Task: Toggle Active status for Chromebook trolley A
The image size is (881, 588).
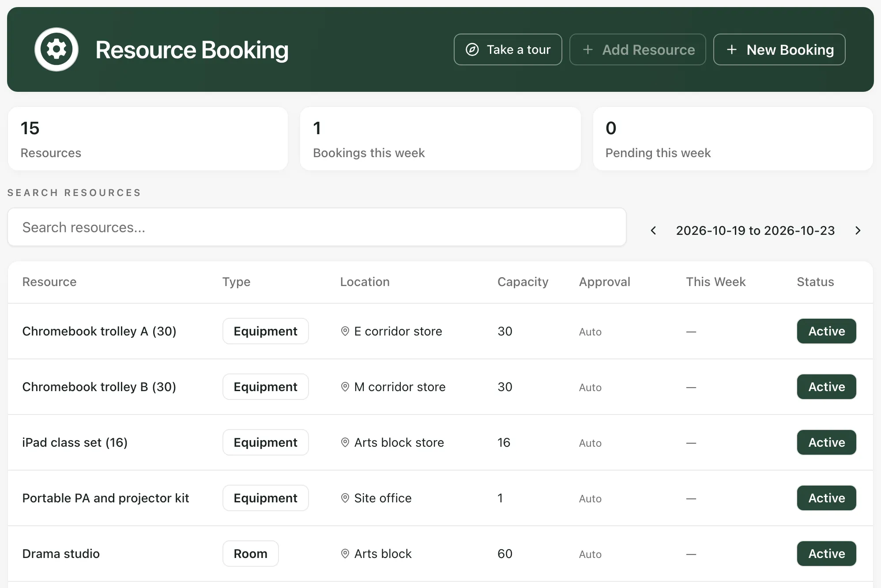Action: 826,331
